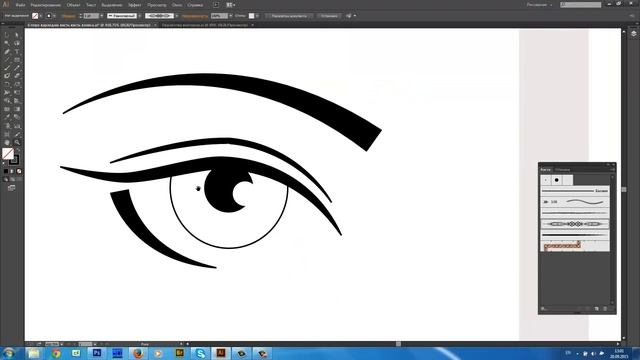Activate the Gradient tool

point(17,109)
